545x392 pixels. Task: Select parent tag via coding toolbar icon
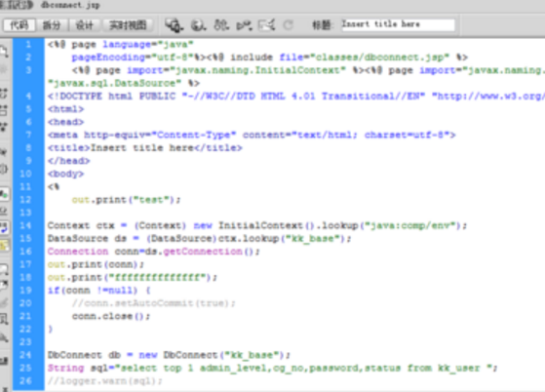click(x=4, y=152)
